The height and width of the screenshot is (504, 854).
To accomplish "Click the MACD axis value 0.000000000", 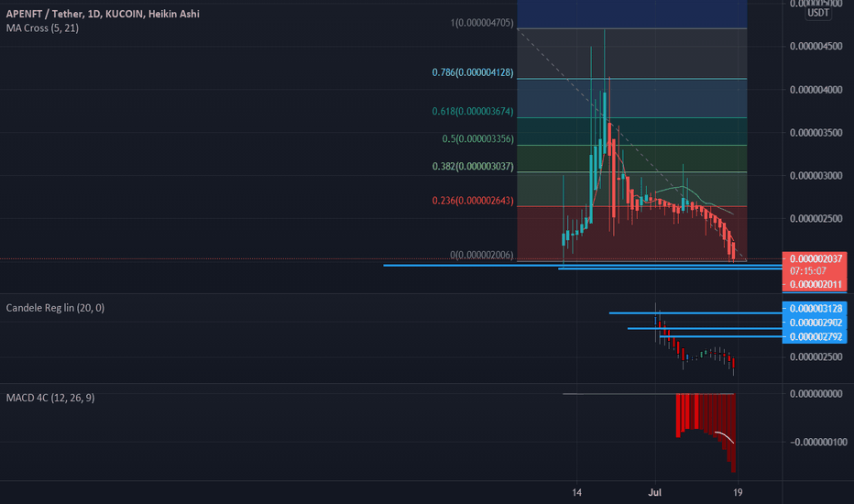I will tap(816, 393).
